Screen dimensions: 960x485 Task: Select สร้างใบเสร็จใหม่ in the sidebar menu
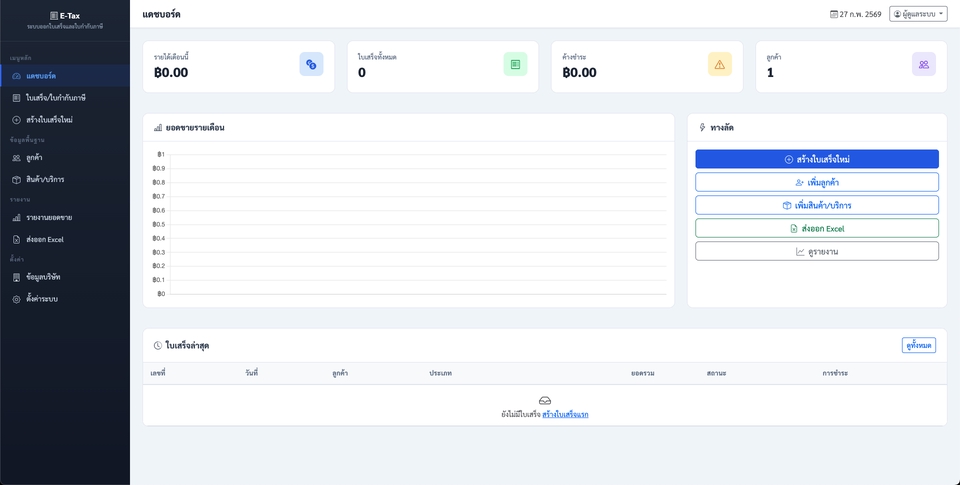pyautogui.click(x=49, y=120)
